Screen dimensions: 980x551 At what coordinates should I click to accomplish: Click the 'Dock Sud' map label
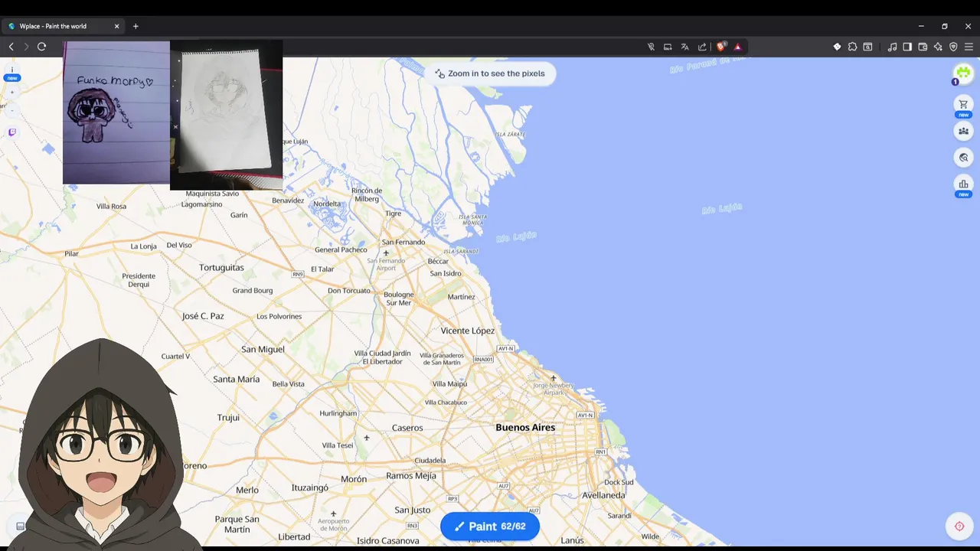point(619,482)
